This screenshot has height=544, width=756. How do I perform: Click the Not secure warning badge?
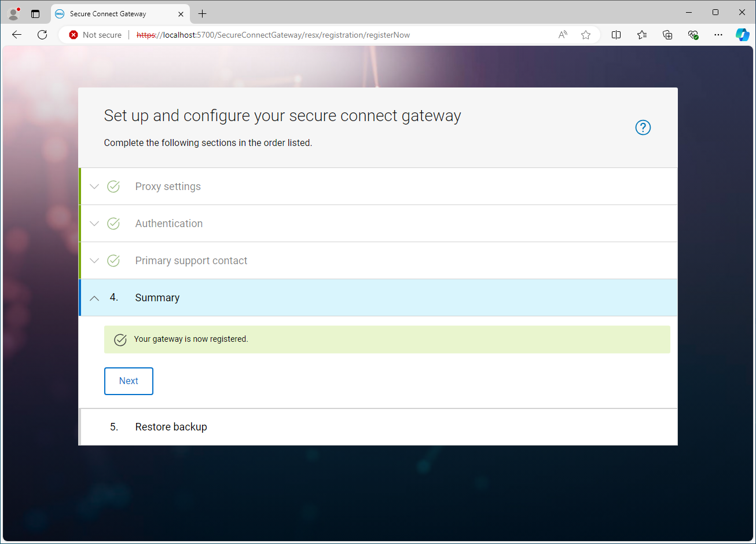[94, 35]
